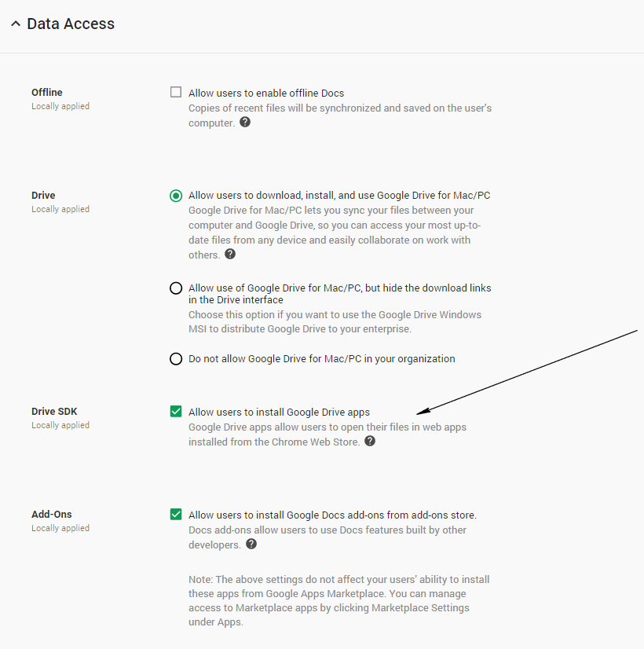Click the Data Access section heading
This screenshot has width=644, height=649.
71,24
